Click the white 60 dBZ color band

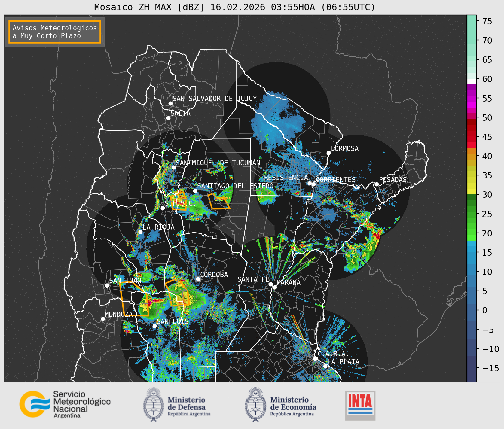(472, 81)
